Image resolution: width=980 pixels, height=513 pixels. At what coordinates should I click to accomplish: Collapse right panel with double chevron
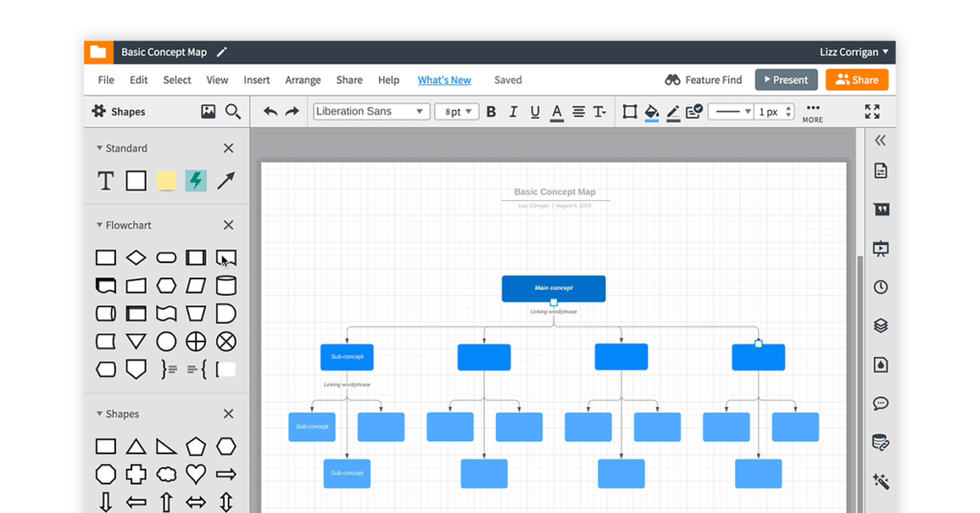tap(880, 140)
